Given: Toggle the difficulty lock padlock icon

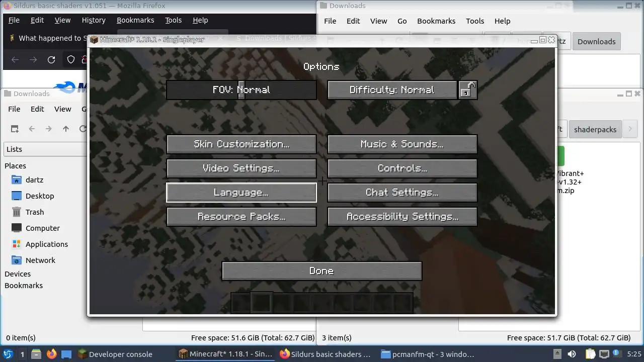Looking at the screenshot, I should (468, 90).
